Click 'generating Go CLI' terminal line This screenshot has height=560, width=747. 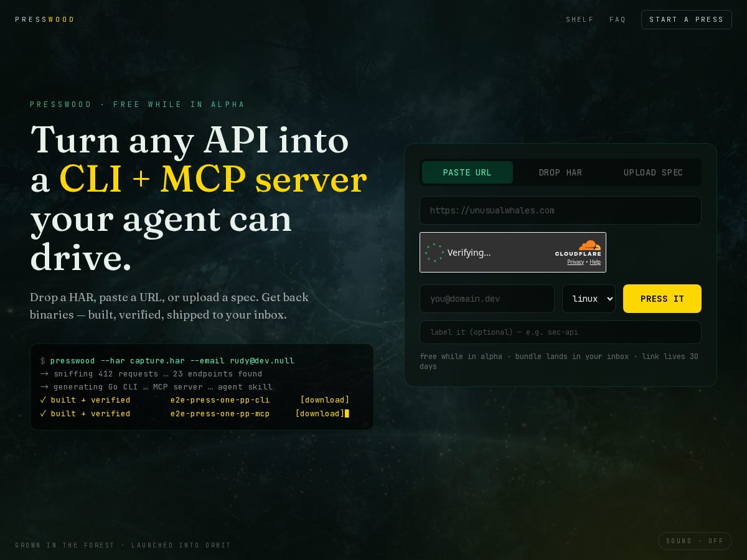(156, 387)
